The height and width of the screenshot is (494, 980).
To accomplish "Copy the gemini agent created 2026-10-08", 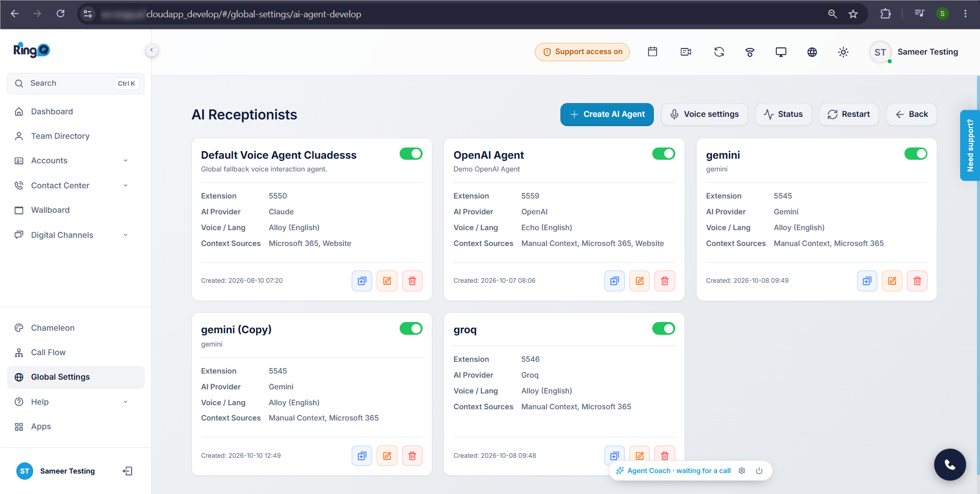I will coord(867,281).
